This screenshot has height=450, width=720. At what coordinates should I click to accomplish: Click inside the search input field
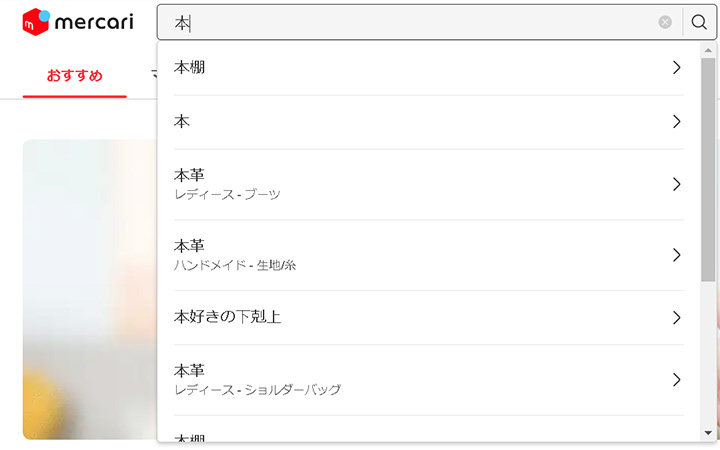click(400, 22)
